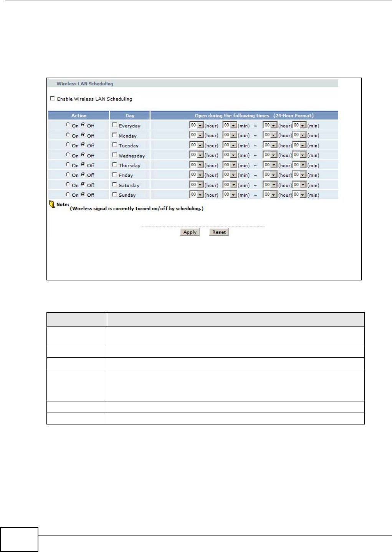The image size is (392, 552).
Task: Open Thursday end hour dropdown
Action: [x=270, y=165]
